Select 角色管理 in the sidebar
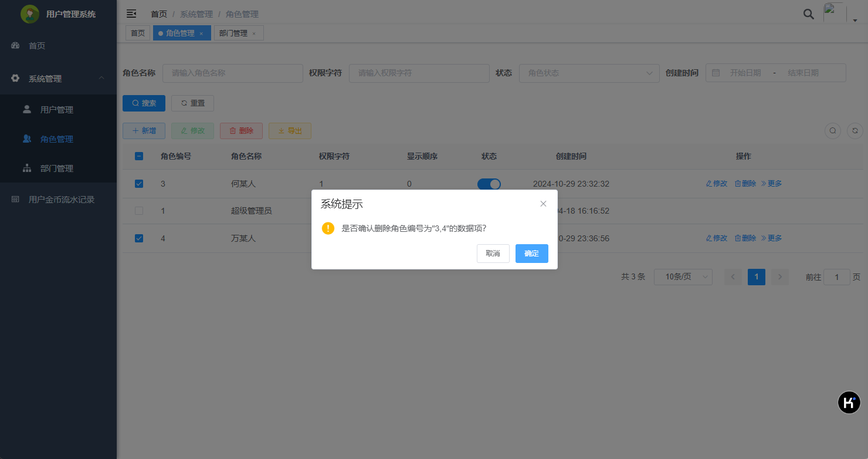Screen dimensions: 868x459 pyautogui.click(x=59, y=139)
